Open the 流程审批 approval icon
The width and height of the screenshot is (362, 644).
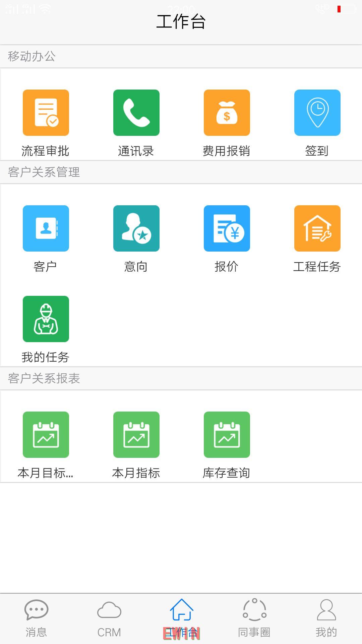click(46, 113)
